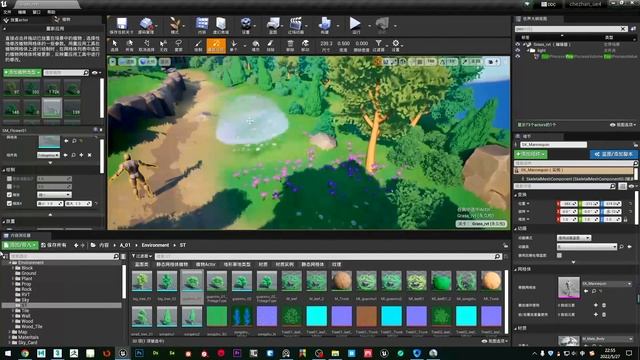Open dropdown arrow next to Play button
640x360 pixels.
[x=369, y=26]
